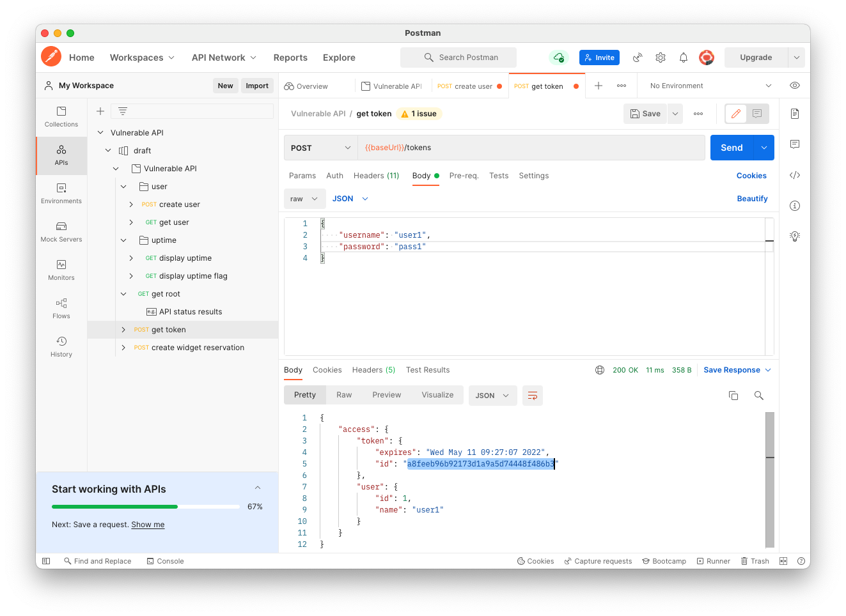The image size is (846, 616).
Task: Select Pretty response view
Action: click(x=305, y=395)
